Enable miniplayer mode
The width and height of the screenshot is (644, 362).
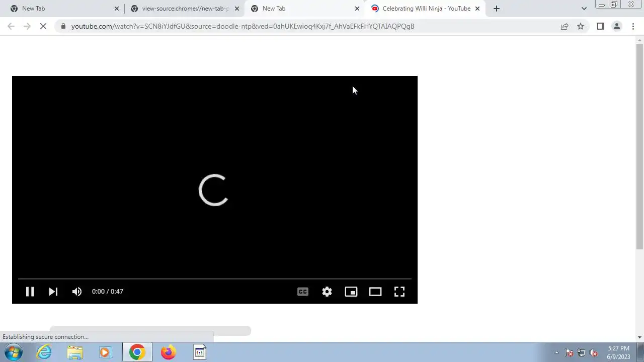(351, 292)
